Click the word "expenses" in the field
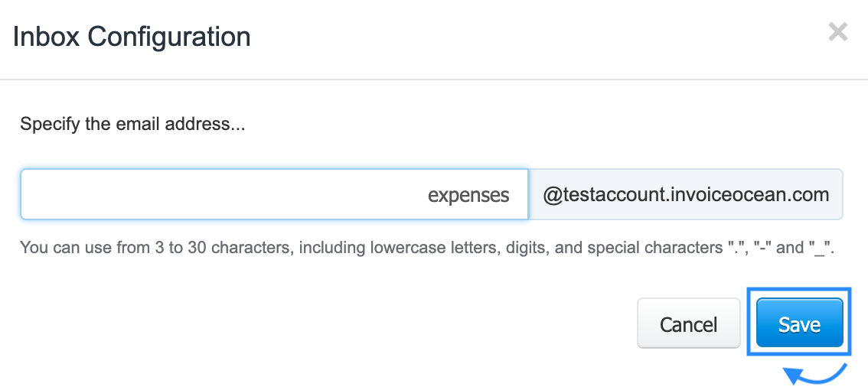 tap(468, 195)
